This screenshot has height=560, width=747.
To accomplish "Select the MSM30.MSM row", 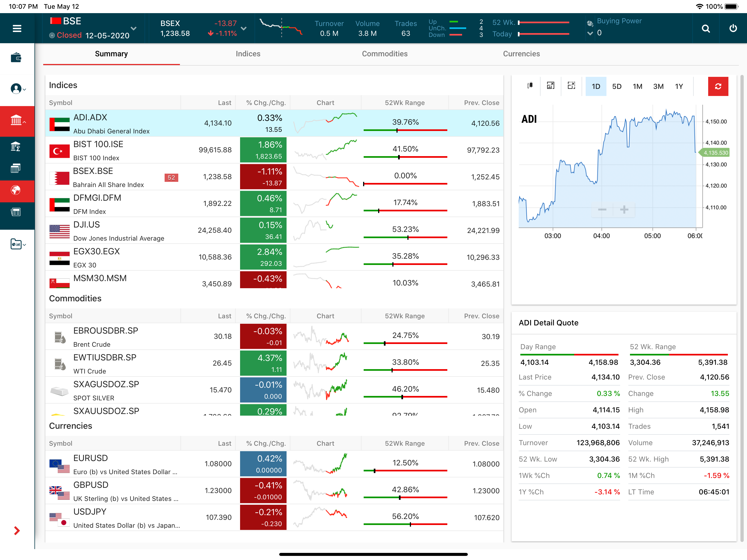I will pyautogui.click(x=274, y=280).
